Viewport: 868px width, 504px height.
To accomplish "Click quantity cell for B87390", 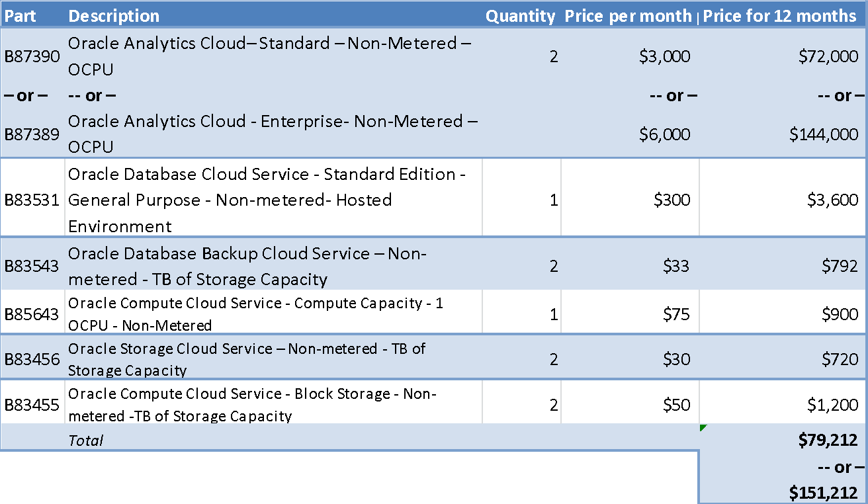I will pos(554,57).
